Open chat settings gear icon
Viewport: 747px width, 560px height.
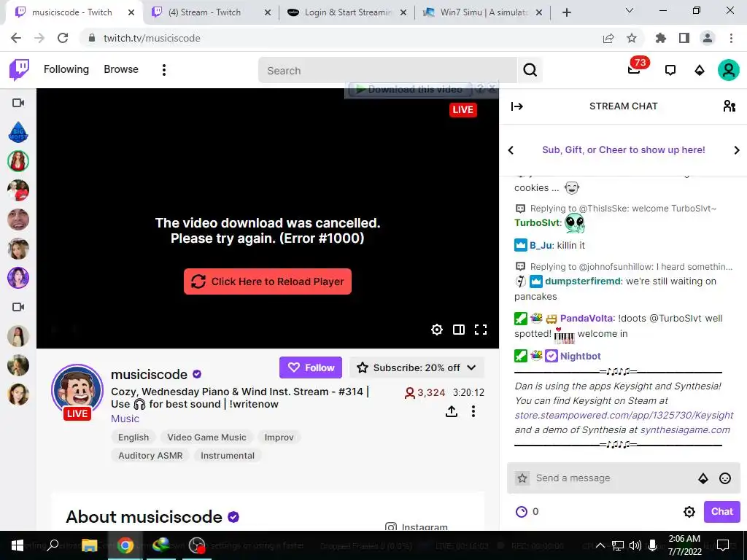pyautogui.click(x=689, y=512)
